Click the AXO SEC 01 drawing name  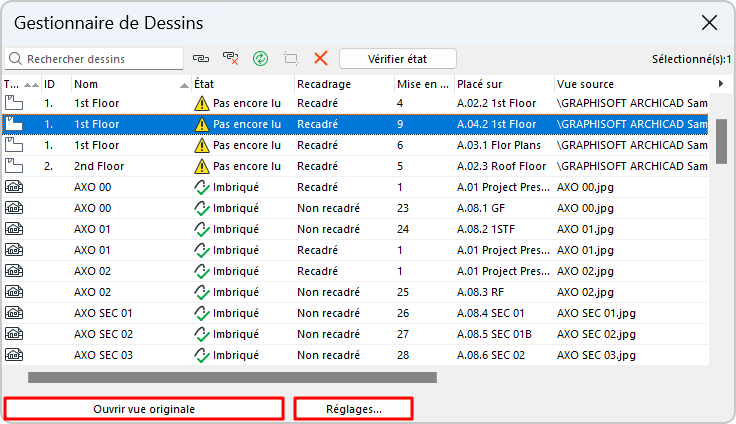pos(103,313)
